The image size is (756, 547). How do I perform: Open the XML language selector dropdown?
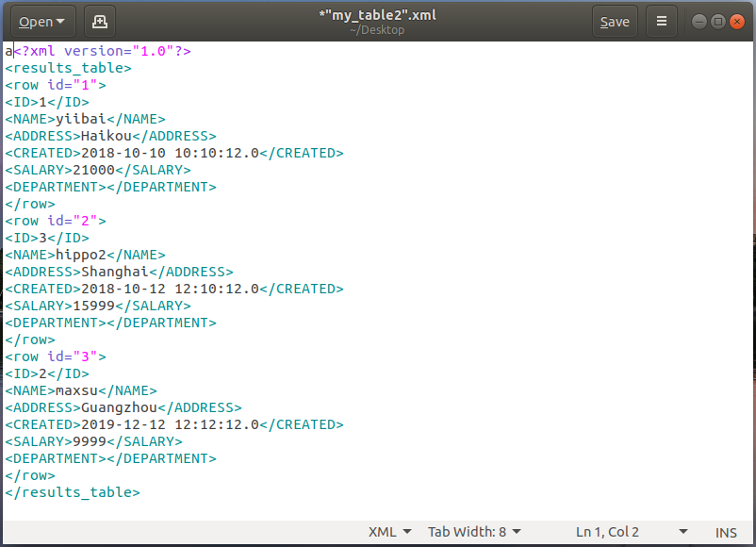pos(389,532)
